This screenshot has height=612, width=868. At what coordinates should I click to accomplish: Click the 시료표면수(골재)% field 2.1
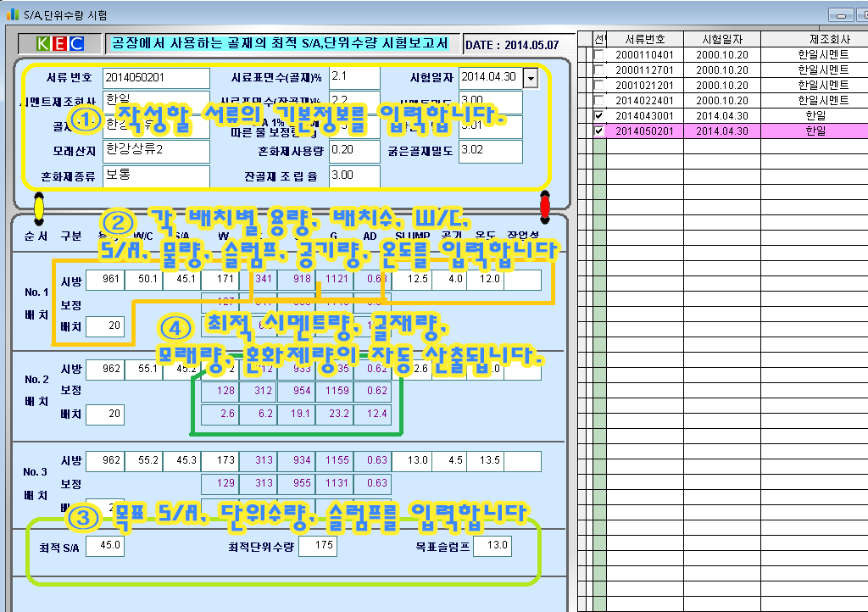(354, 78)
